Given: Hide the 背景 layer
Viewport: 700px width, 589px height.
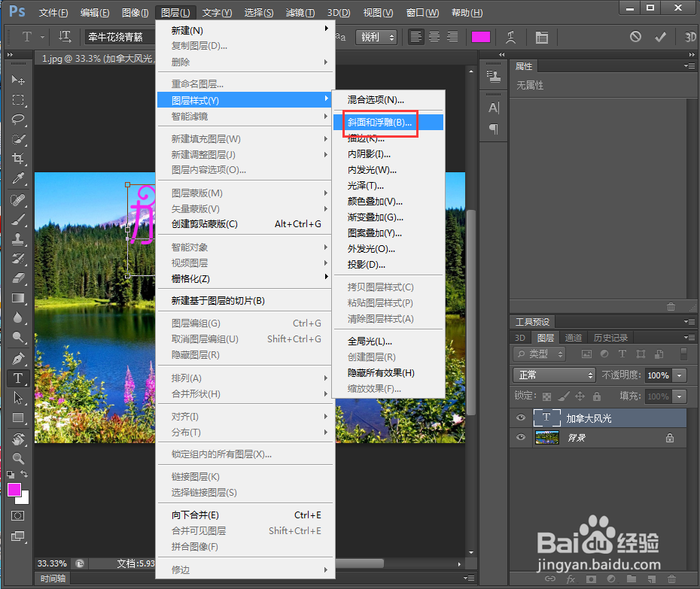Looking at the screenshot, I should tap(520, 438).
